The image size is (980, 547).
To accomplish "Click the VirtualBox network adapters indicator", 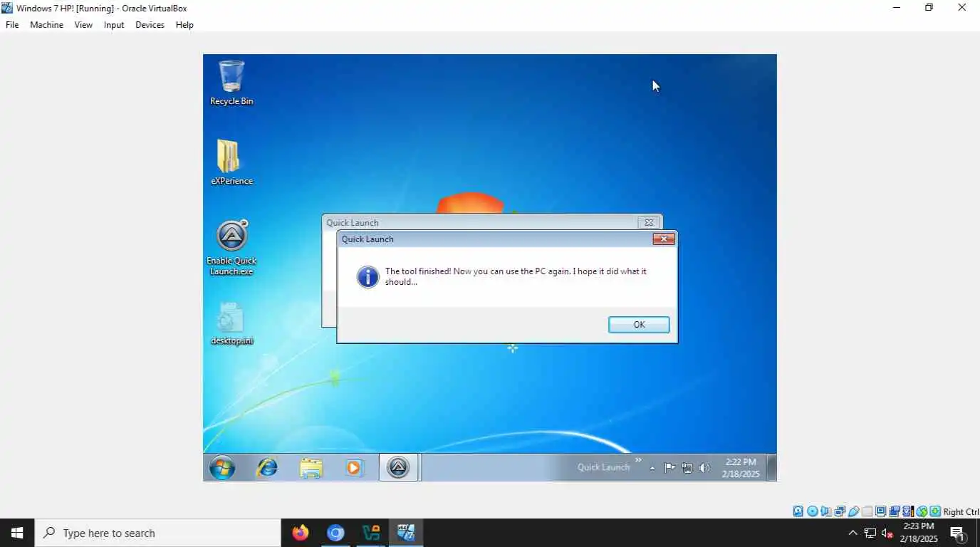I will pos(840,511).
